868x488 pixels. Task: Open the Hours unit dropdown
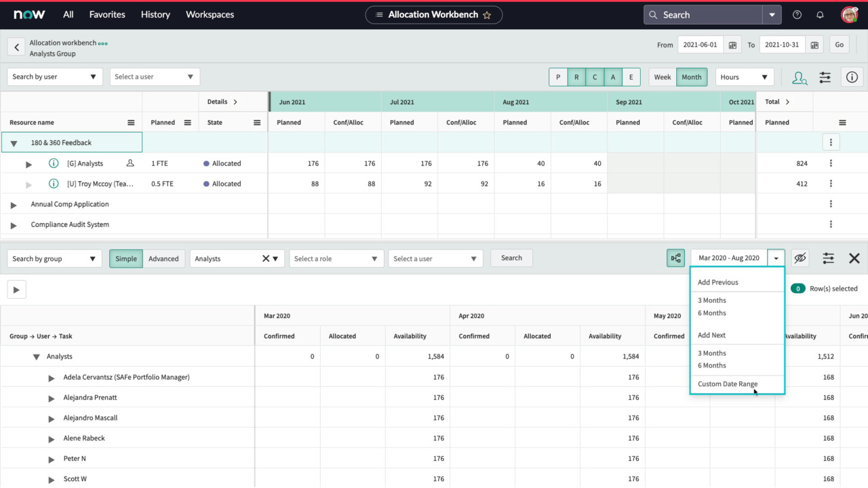[744, 77]
